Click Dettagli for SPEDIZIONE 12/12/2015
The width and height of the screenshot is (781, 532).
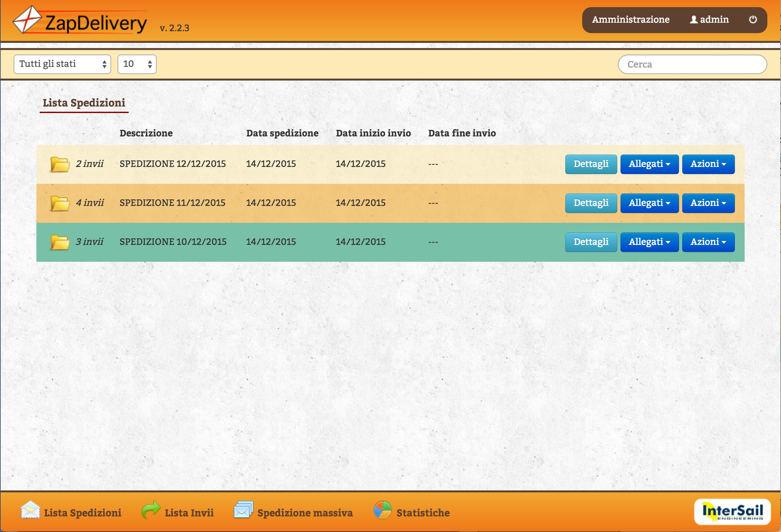coord(591,164)
